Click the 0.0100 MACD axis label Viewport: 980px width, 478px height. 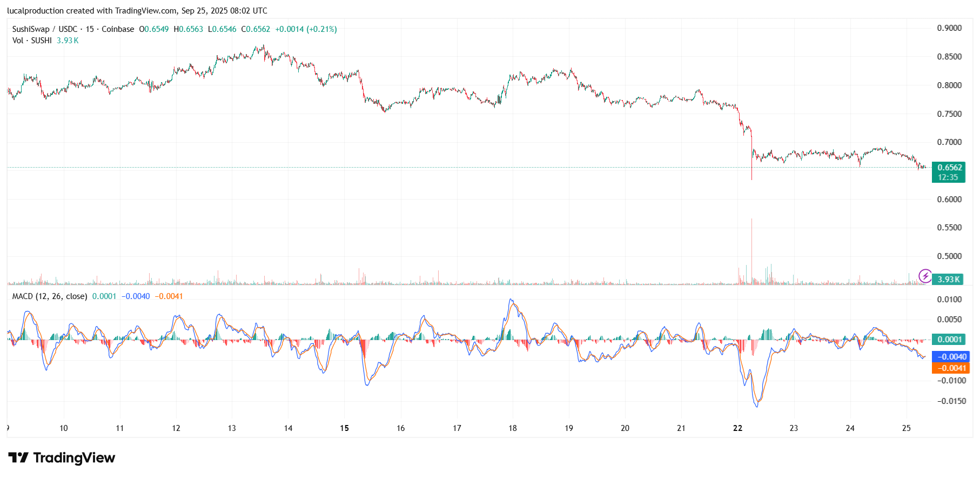(949, 300)
